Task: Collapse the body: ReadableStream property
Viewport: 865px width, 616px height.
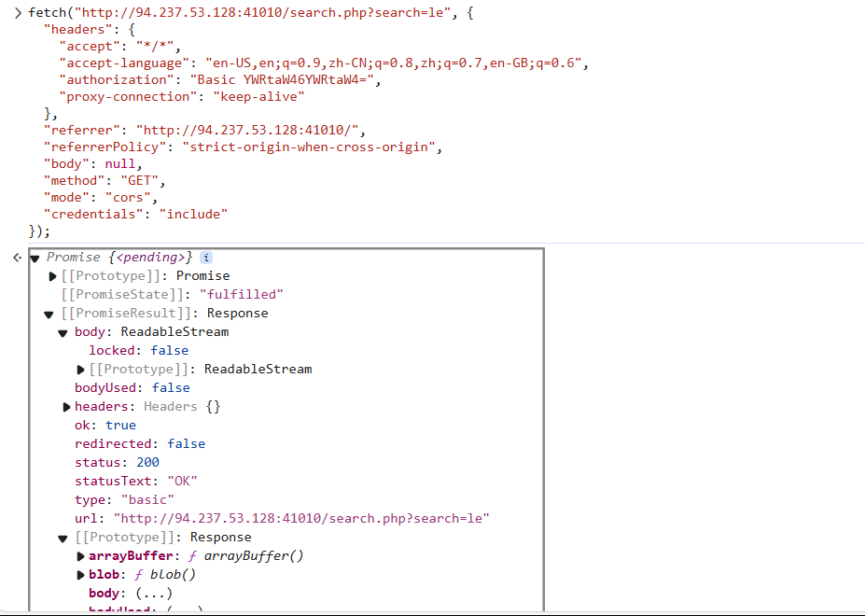Action: (62, 331)
